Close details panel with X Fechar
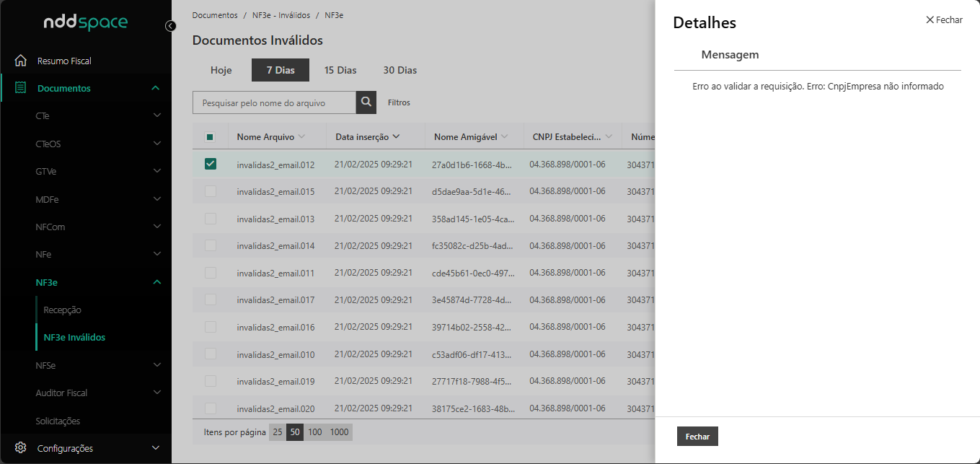 944,20
